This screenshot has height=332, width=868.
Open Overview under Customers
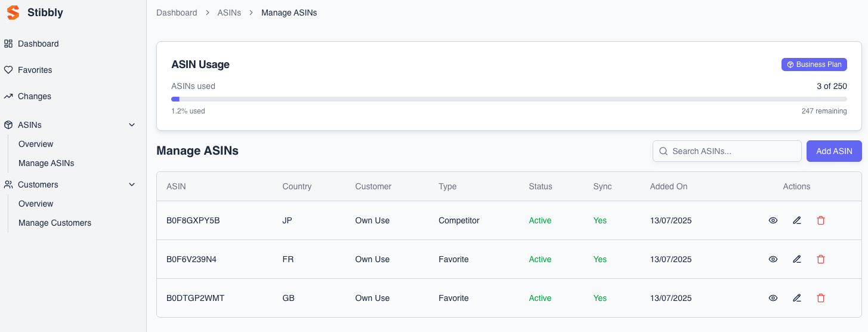[36, 204]
